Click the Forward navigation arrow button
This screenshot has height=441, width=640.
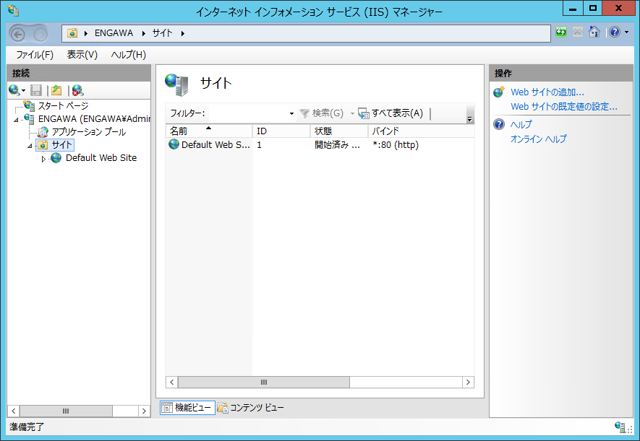(41, 34)
